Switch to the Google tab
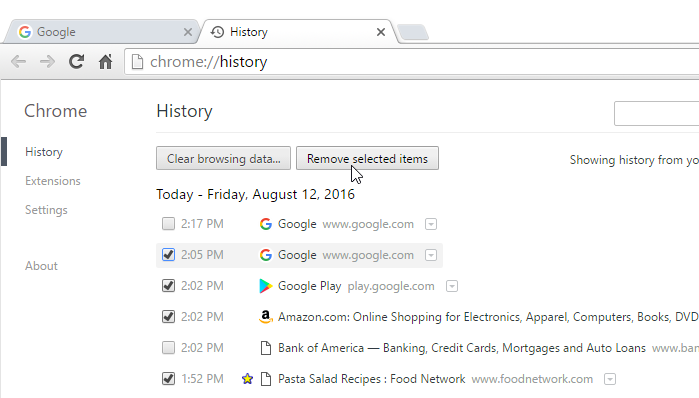The width and height of the screenshot is (699, 398). pos(101,32)
